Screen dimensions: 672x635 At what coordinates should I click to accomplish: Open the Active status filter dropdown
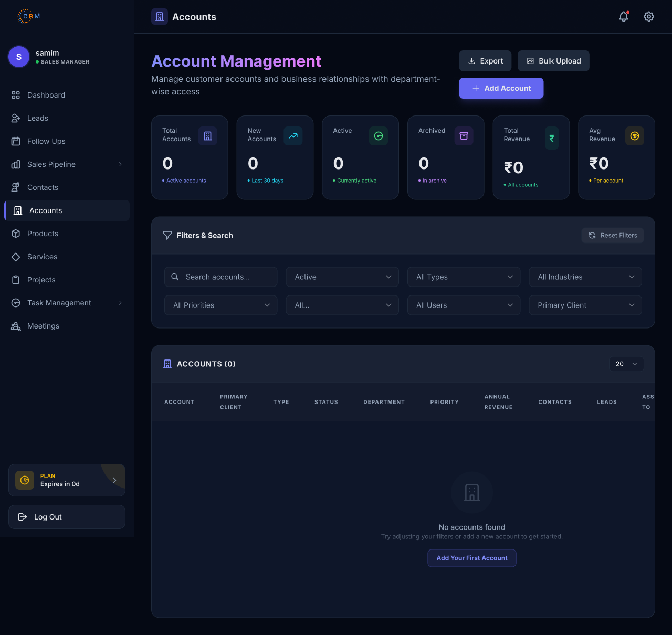(342, 277)
